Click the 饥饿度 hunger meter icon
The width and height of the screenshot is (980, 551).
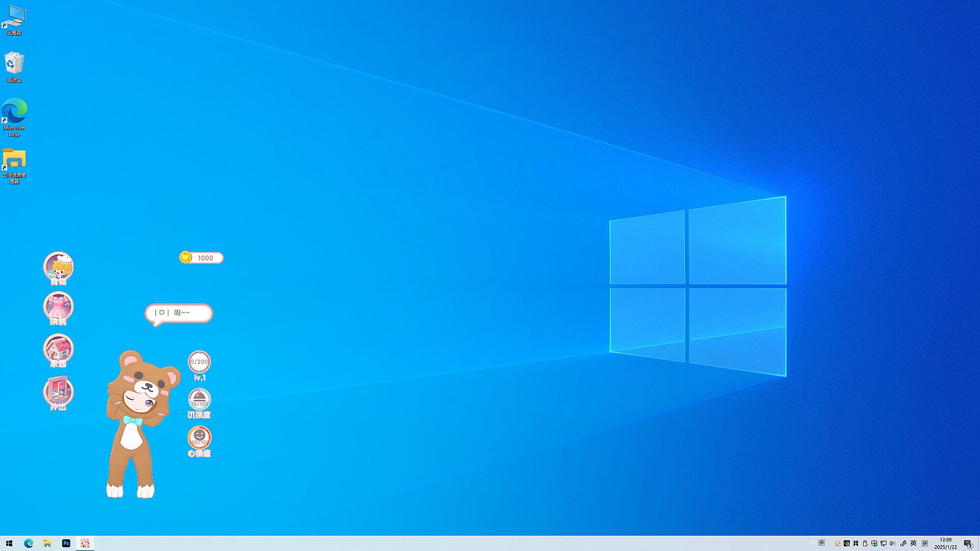[x=199, y=400]
